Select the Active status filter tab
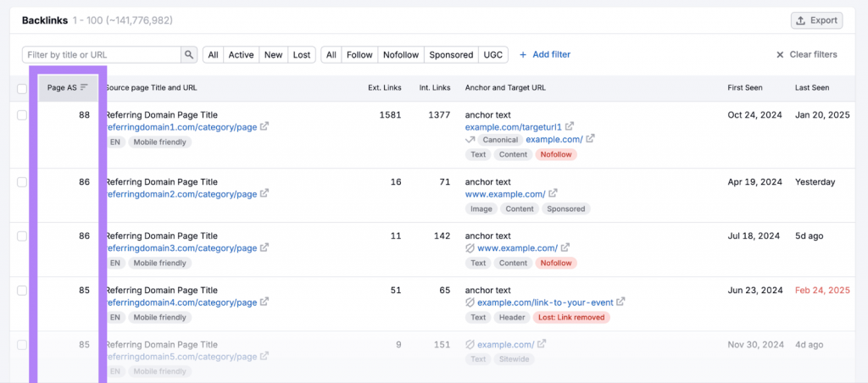 242,55
